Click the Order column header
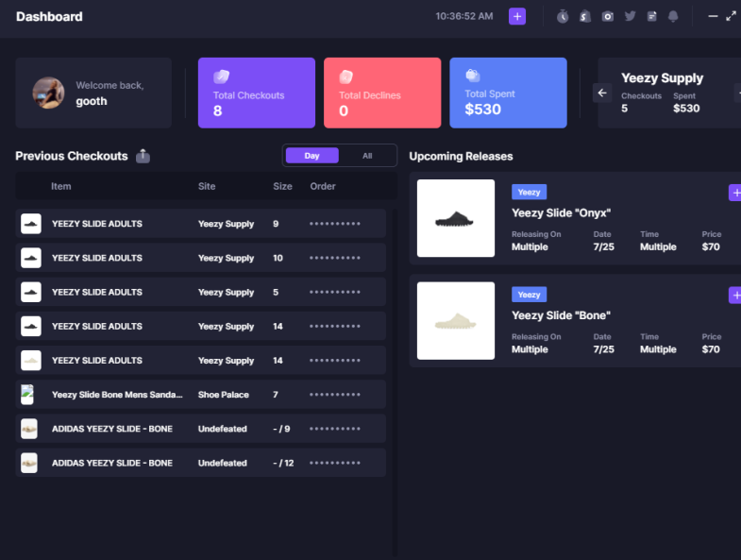This screenshot has height=560, width=741. (323, 186)
